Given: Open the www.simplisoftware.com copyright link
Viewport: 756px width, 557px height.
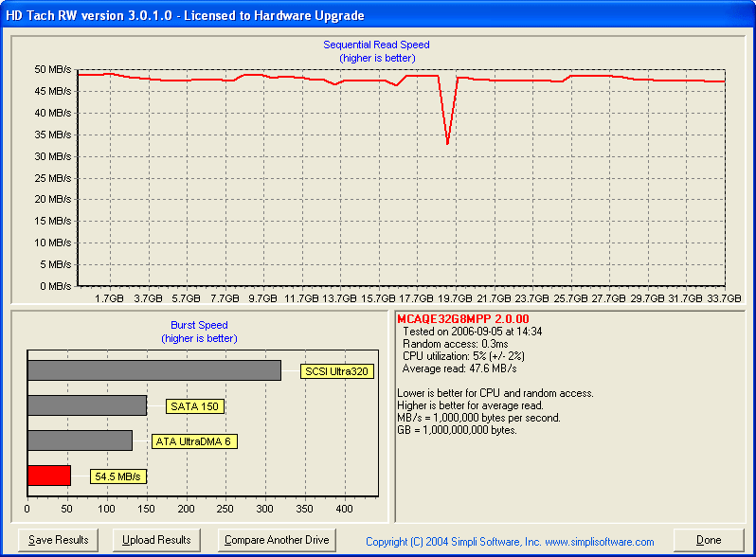Looking at the screenshot, I should pyautogui.click(x=510, y=542).
